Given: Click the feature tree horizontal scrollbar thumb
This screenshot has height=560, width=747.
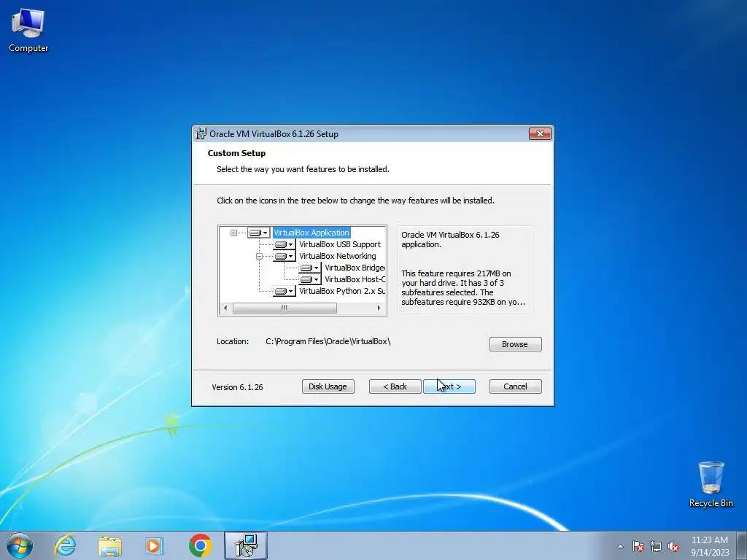Looking at the screenshot, I should (285, 308).
